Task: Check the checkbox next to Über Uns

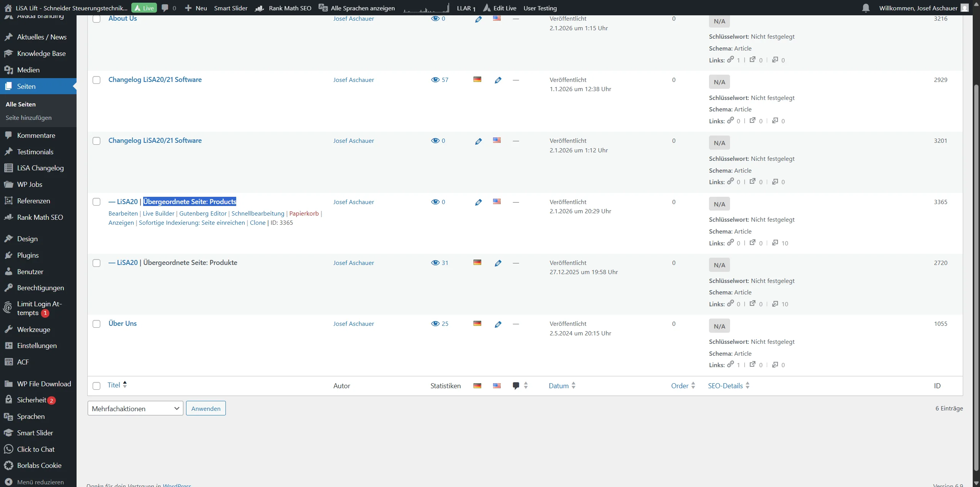Action: pyautogui.click(x=96, y=324)
